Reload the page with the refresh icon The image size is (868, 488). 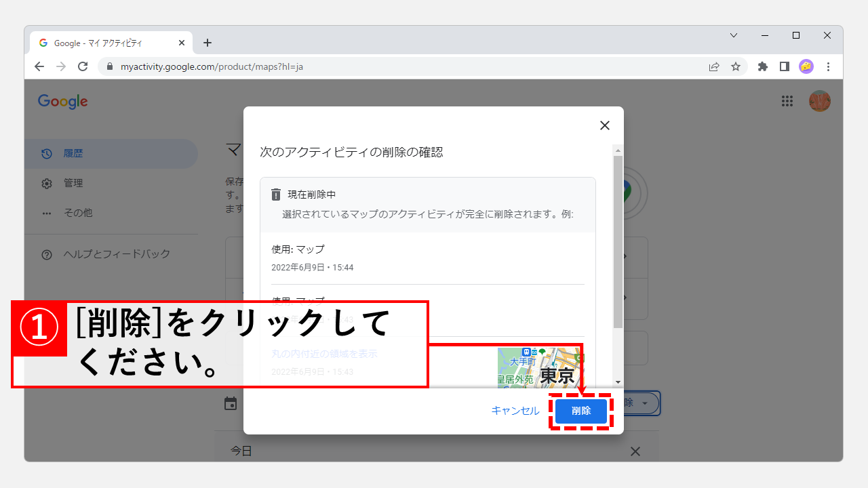pos(83,66)
